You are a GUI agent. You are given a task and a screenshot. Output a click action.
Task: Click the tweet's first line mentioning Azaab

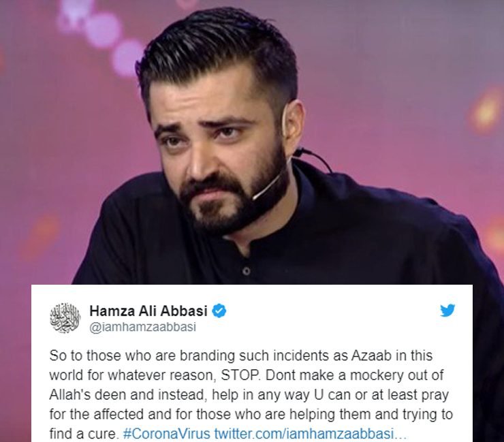point(241,356)
